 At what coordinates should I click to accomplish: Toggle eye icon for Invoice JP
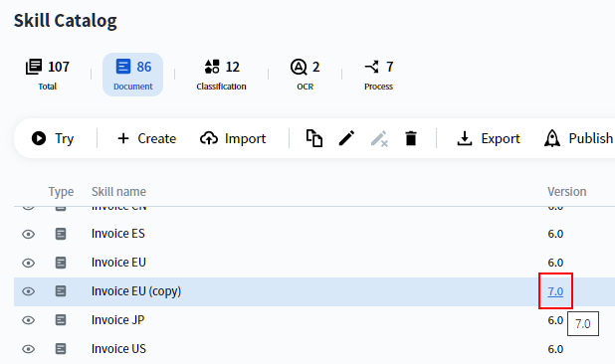pyautogui.click(x=28, y=320)
